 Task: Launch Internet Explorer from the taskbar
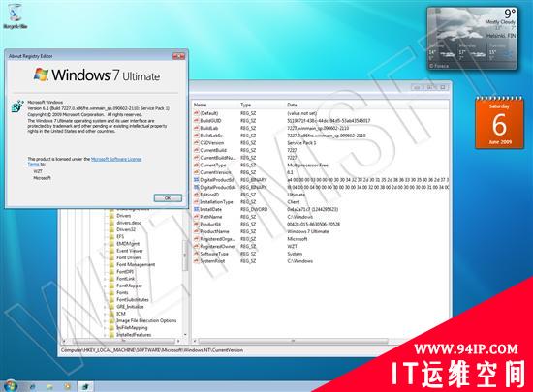[32, 386]
